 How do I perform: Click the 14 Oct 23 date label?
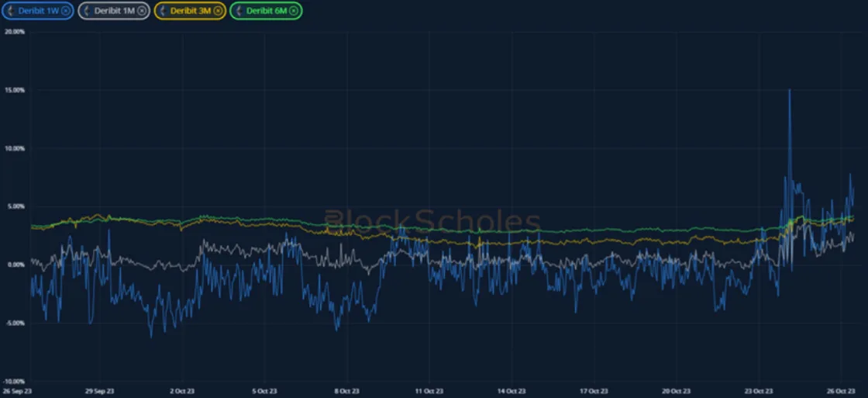tap(512, 391)
